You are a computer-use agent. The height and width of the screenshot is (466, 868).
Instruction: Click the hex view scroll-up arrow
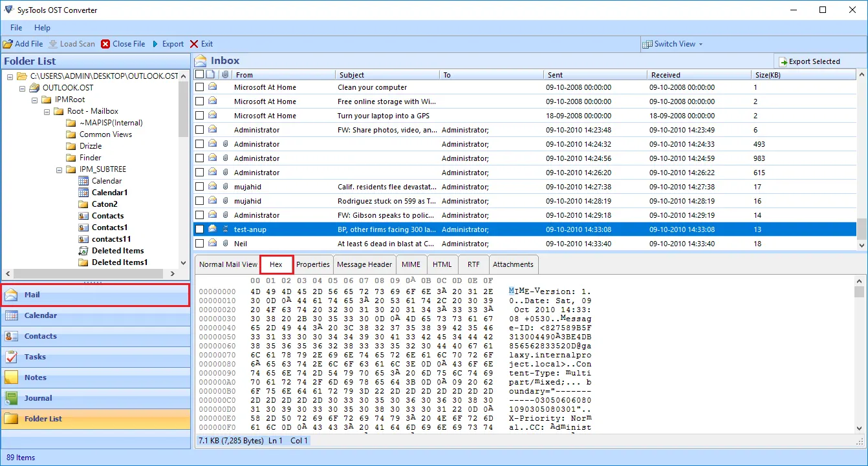859,280
